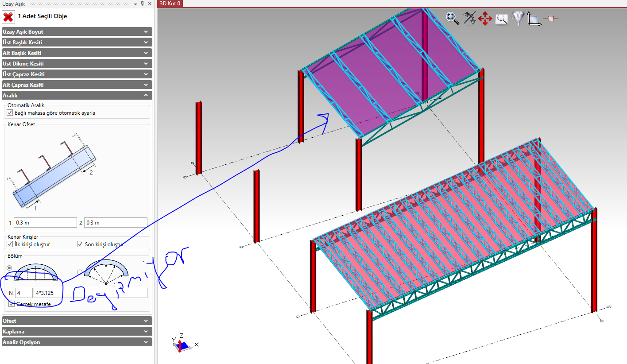
Task: Switch to the '3D Kot 0' tab
Action: pyautogui.click(x=170, y=4)
